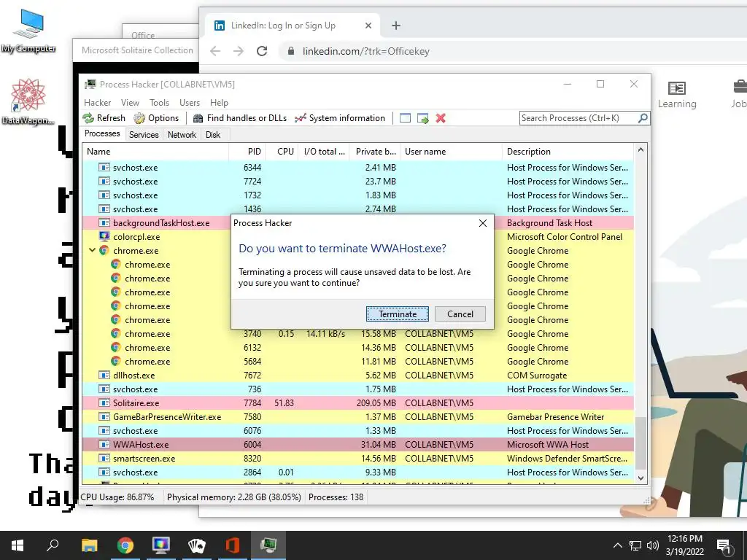The height and width of the screenshot is (560, 747).
Task: Click the volume speaker tray icon
Action: coord(653,545)
